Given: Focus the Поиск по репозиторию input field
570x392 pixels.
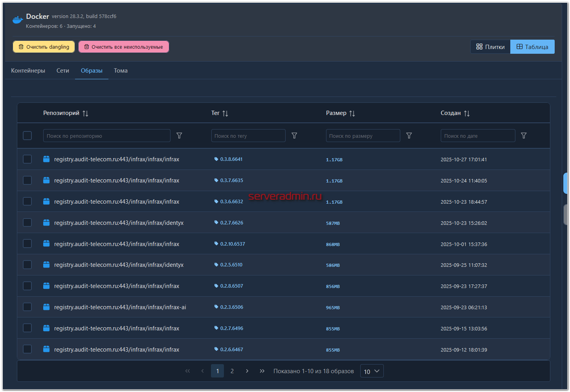Looking at the screenshot, I should coord(106,136).
